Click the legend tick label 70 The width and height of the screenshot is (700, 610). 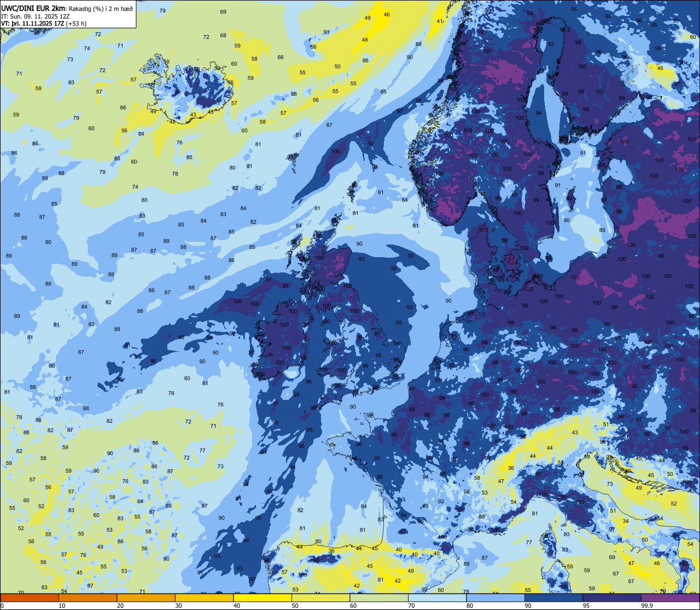click(x=412, y=606)
